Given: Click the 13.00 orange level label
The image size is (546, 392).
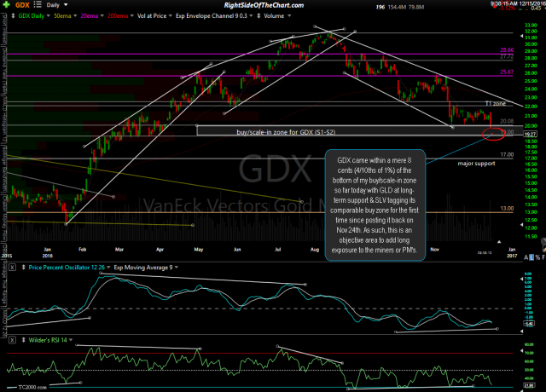Looking at the screenshot, I should 507,208.
